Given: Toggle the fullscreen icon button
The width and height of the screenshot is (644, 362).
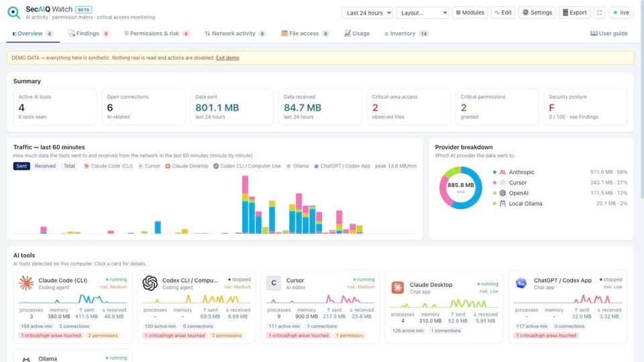Looking at the screenshot, I should pos(599,13).
